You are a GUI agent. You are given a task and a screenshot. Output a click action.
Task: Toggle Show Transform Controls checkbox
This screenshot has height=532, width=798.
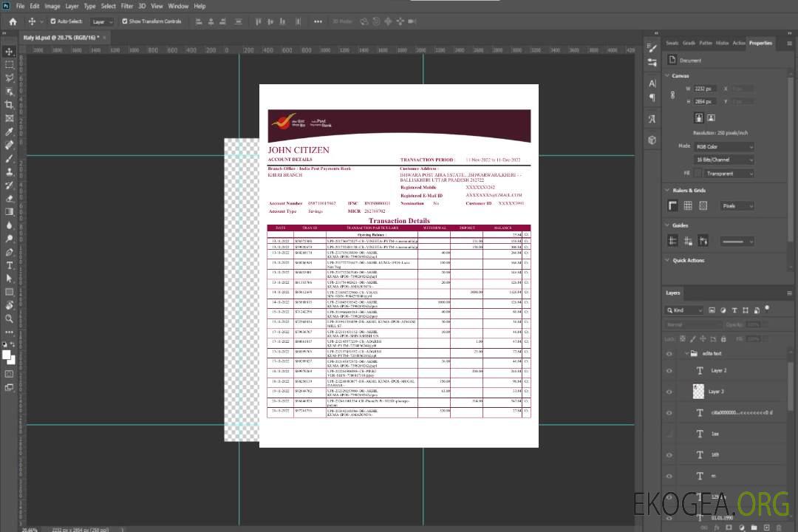[125, 21]
